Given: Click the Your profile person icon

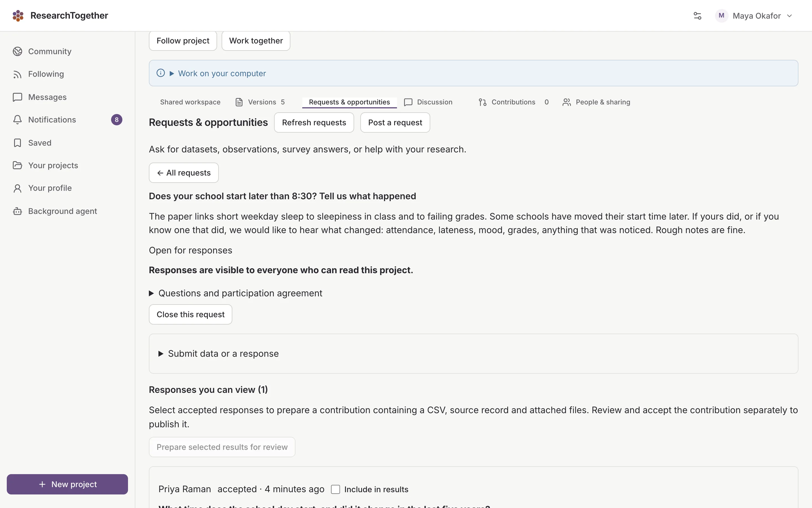Looking at the screenshot, I should [x=17, y=188].
